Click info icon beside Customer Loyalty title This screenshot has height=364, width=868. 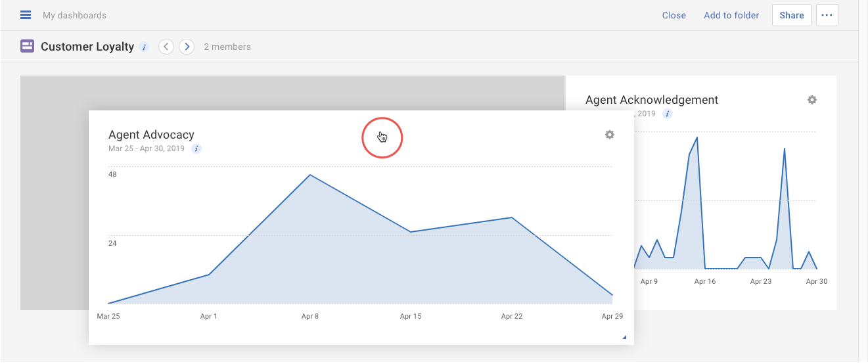(x=145, y=47)
